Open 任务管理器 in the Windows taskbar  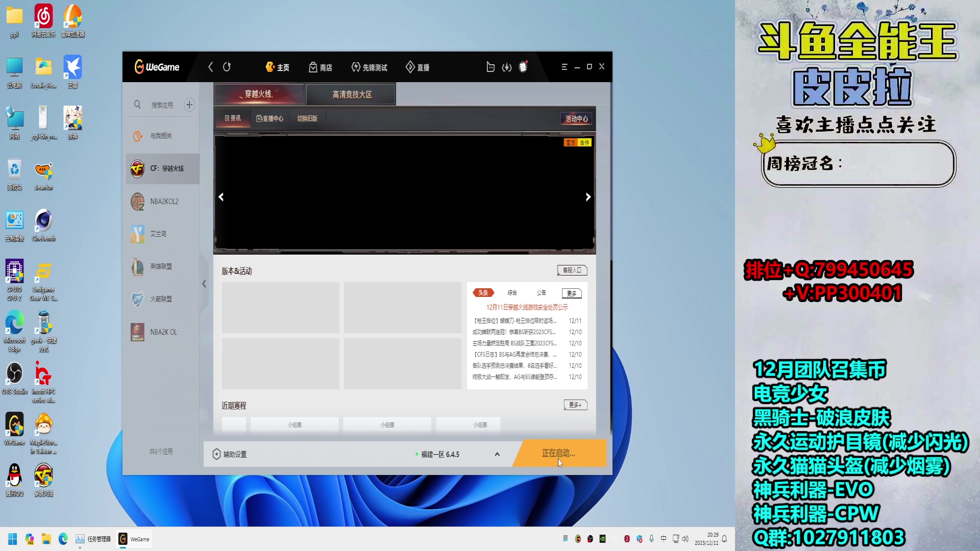click(93, 539)
